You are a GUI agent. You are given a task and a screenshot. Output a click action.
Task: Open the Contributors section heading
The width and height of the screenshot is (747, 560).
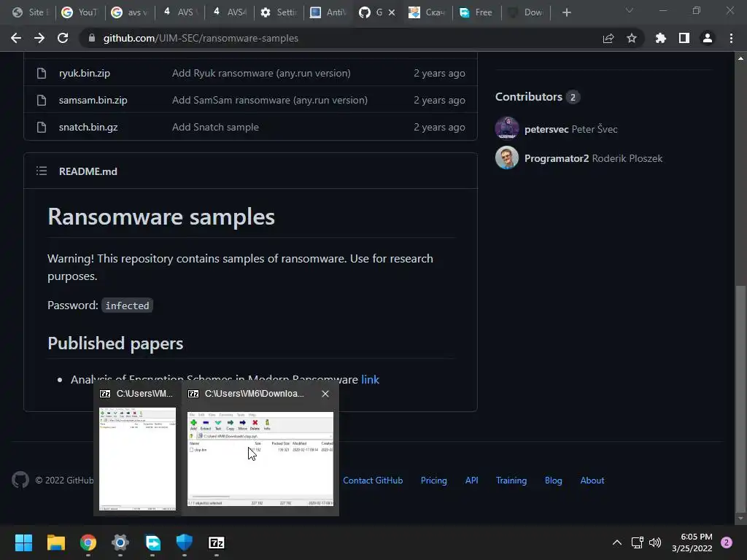[x=528, y=97]
